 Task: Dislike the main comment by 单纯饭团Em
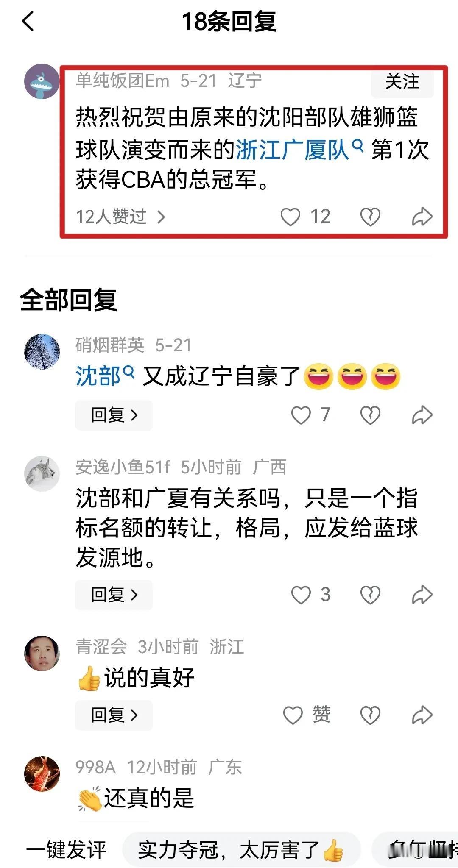pos(370,217)
